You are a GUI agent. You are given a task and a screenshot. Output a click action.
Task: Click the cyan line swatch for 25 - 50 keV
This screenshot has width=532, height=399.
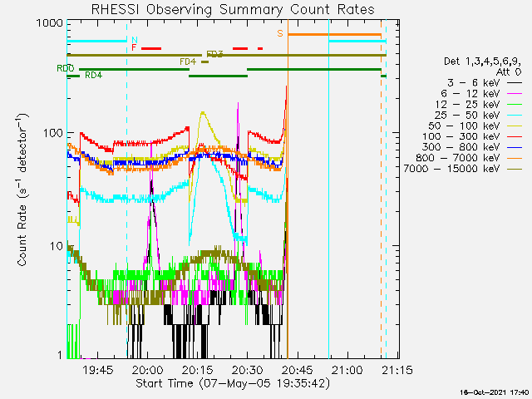pos(515,116)
